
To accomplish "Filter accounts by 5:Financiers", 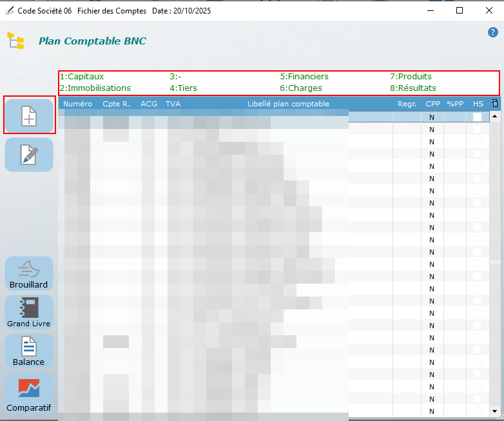I will pos(304,77).
